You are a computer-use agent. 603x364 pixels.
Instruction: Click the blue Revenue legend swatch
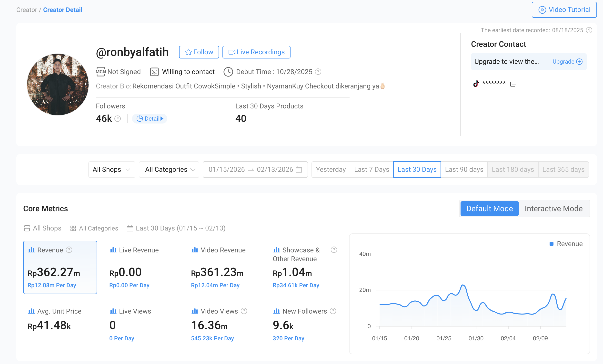coord(551,243)
